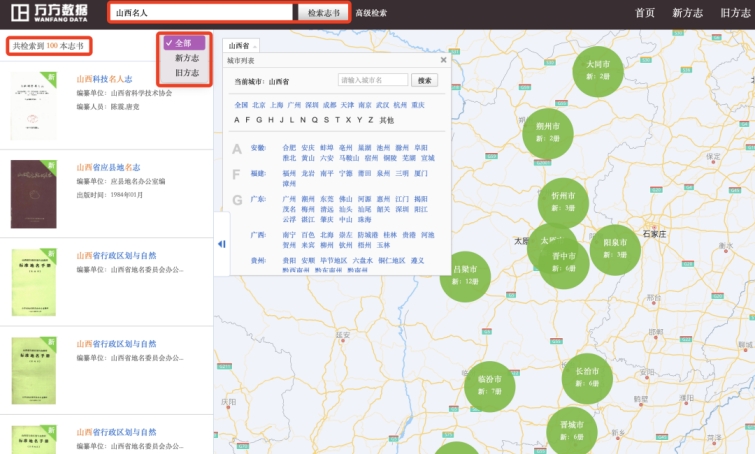
Task: Choose 新方志 in the filter list
Action: point(187,58)
